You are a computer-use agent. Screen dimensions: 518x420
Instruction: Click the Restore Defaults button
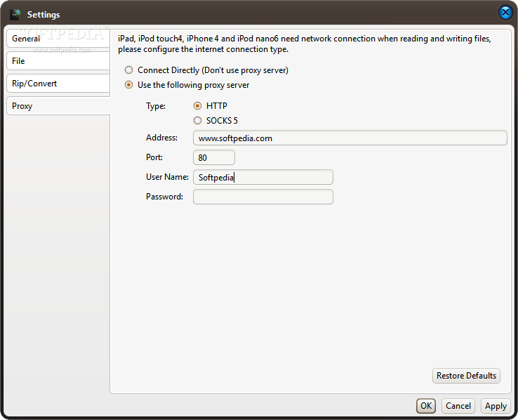tap(466, 376)
